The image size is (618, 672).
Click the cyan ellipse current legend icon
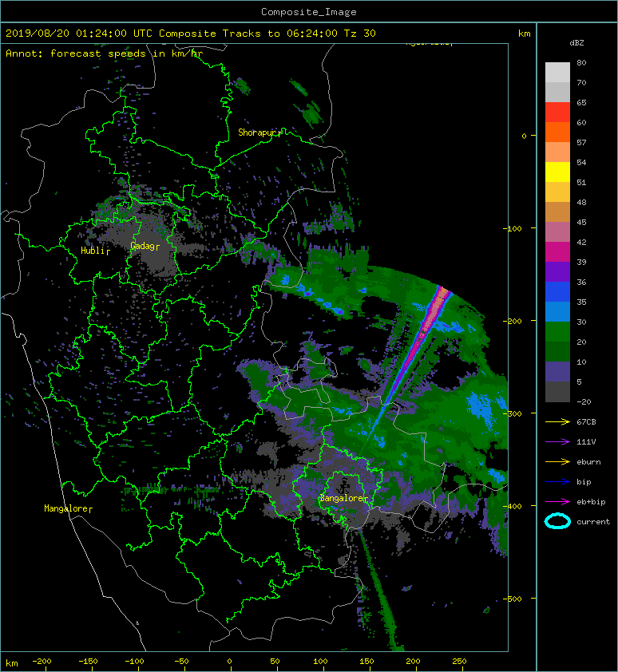(x=557, y=521)
